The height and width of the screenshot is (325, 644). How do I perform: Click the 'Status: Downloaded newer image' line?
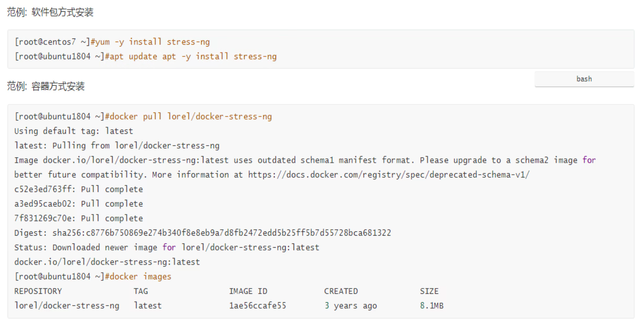(167, 248)
